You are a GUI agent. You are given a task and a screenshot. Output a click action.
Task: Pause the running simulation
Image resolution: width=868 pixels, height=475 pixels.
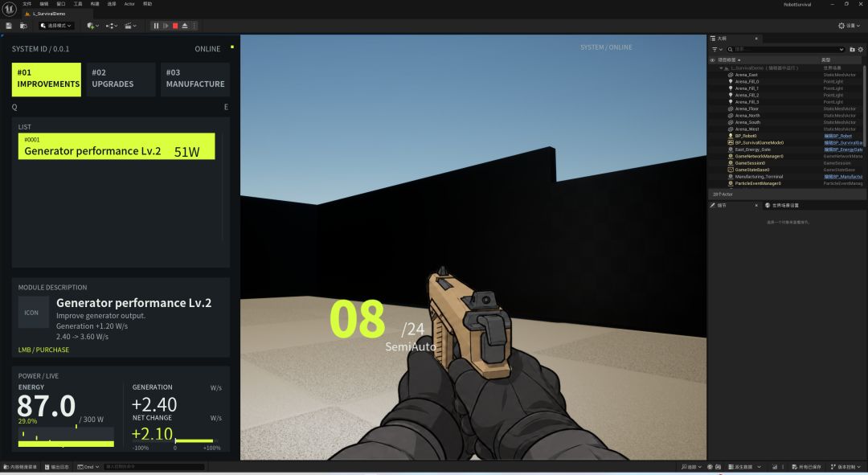[x=156, y=26]
